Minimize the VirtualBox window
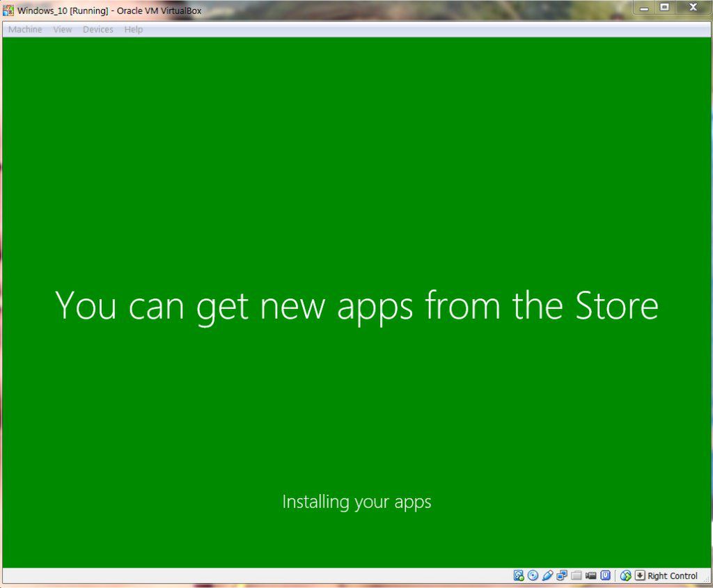 [644, 8]
